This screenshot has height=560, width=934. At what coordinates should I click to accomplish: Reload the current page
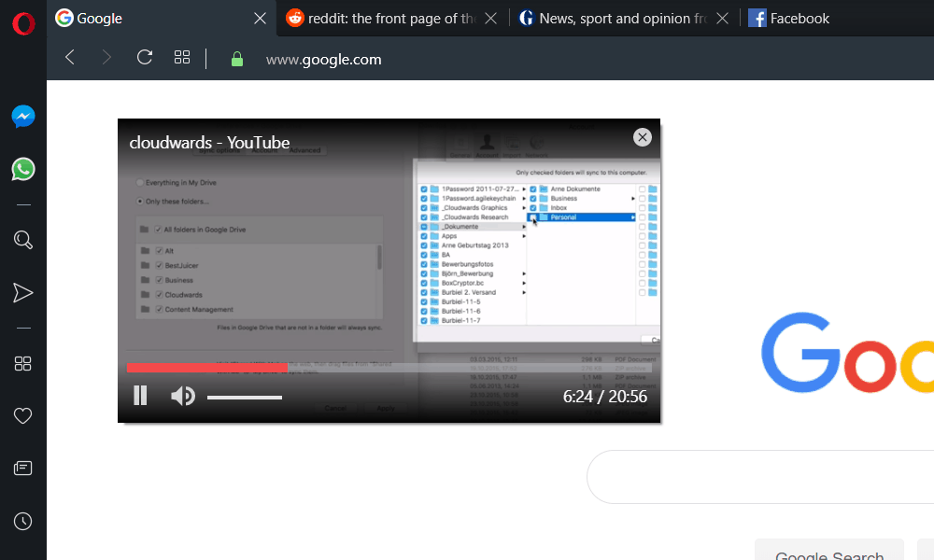point(145,57)
